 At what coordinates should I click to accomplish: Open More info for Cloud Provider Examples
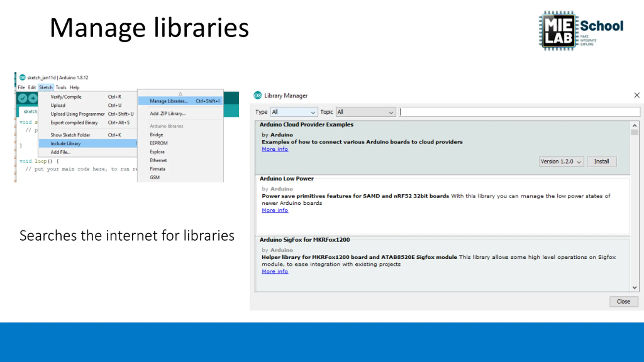275,149
